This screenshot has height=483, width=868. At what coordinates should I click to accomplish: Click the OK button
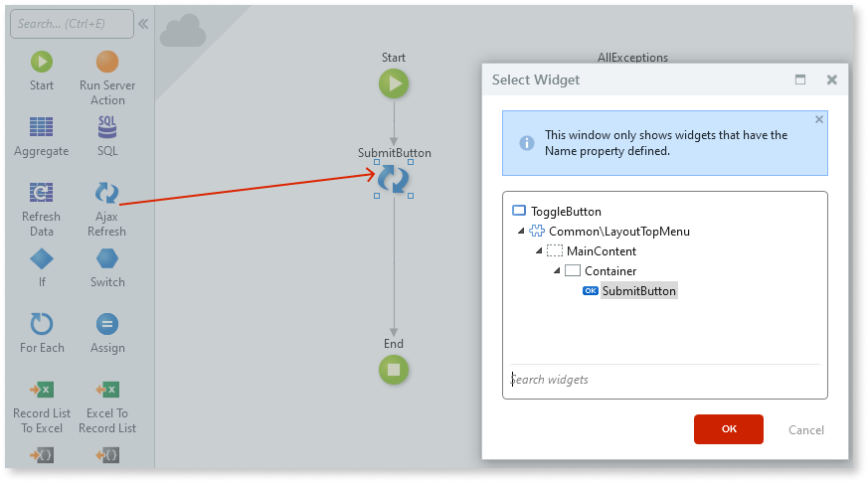728,429
